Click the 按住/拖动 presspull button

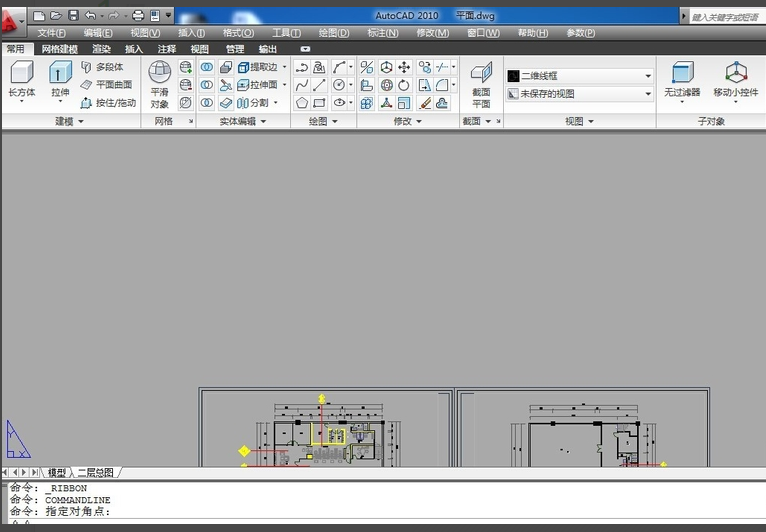pyautogui.click(x=108, y=103)
